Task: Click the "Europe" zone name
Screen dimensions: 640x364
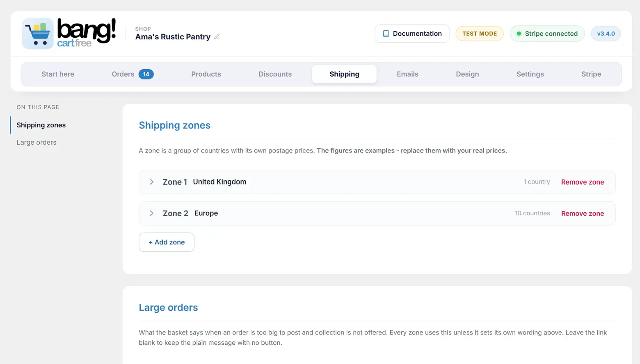Action: click(206, 213)
